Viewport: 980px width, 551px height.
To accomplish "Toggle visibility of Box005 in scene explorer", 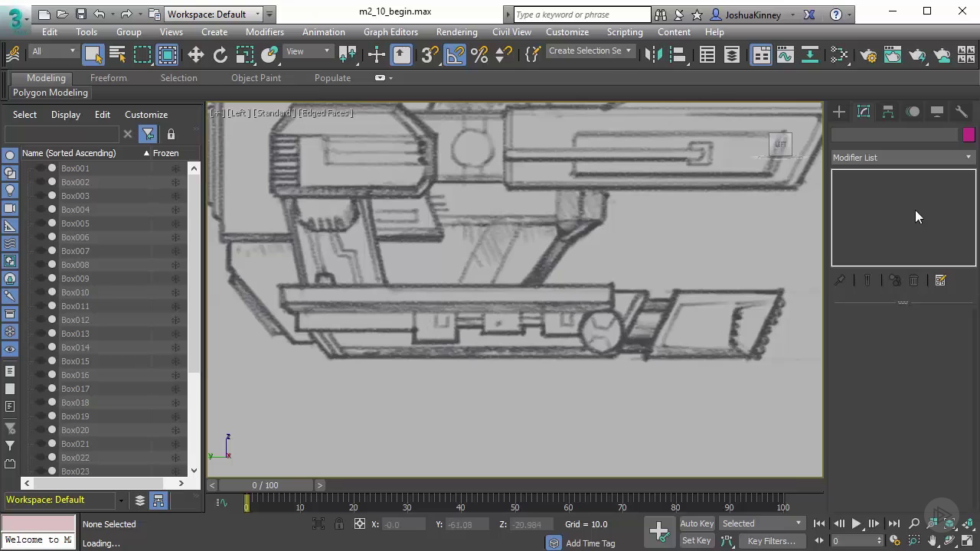I will tap(40, 223).
